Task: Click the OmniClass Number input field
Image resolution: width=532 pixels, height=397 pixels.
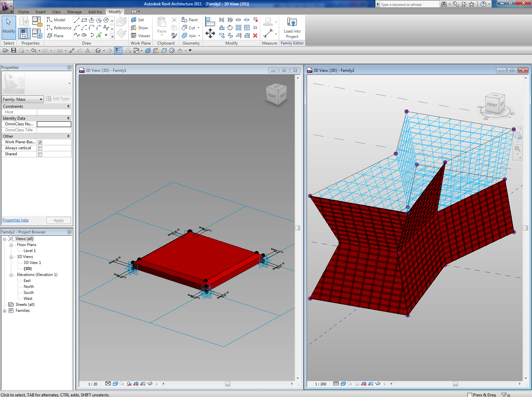Action: [54, 124]
